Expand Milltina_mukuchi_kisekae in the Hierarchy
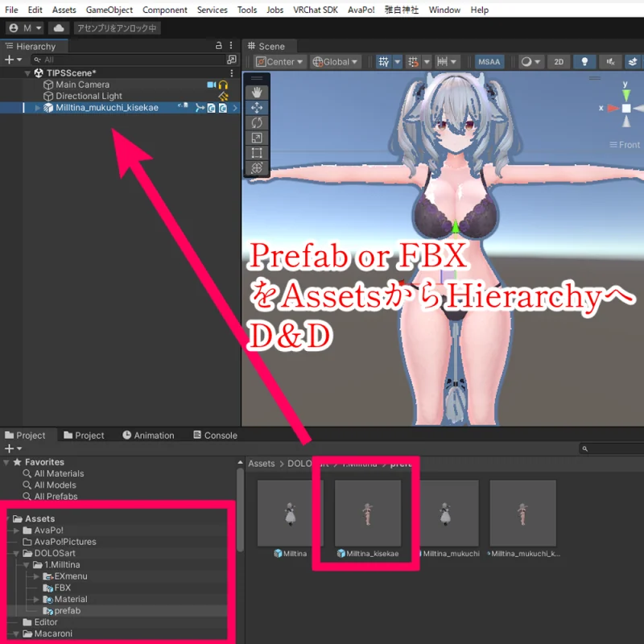 tap(37, 108)
